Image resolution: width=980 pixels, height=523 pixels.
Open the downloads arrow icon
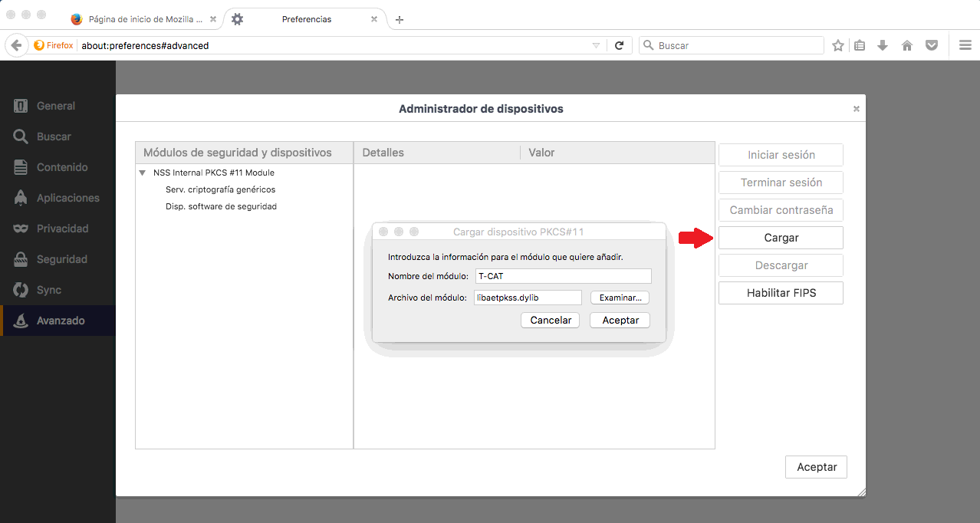tap(883, 45)
